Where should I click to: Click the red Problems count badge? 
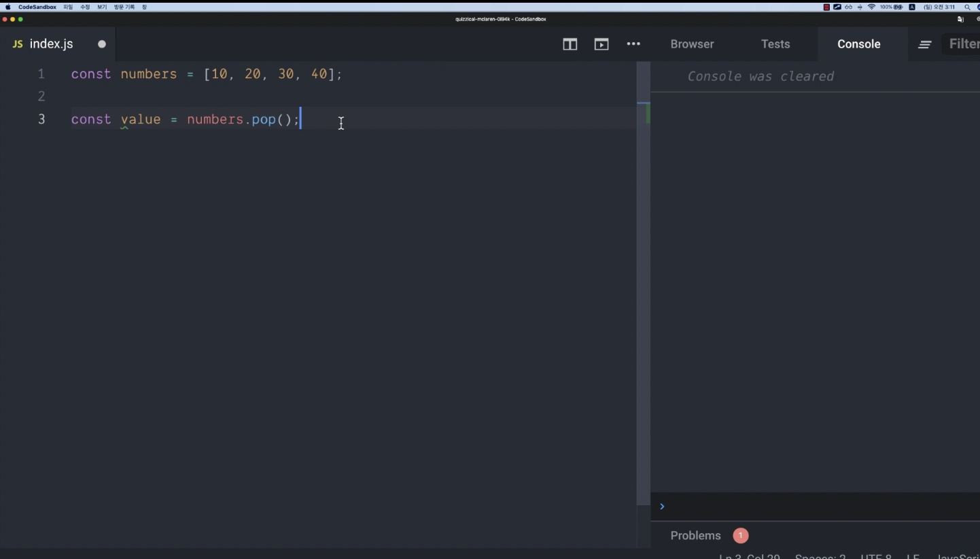pyautogui.click(x=741, y=536)
